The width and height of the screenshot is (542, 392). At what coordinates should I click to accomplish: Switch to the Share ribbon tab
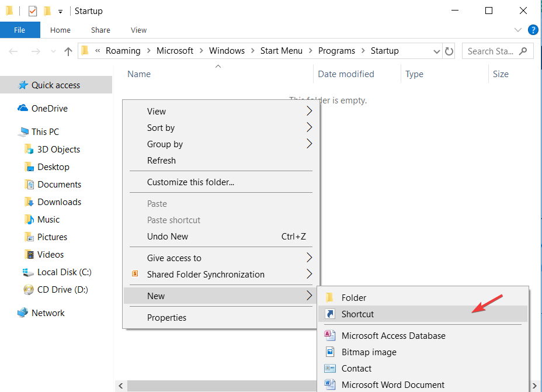[100, 30]
